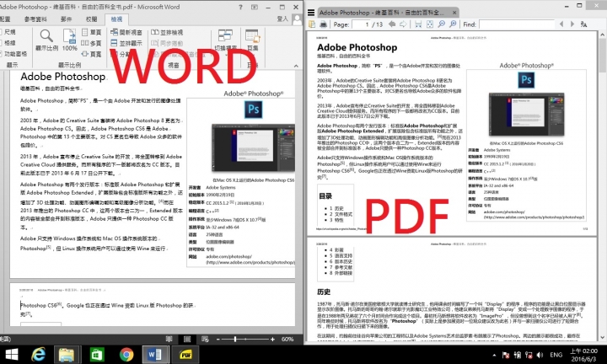Open Google Chrome from the taskbar
The width and height of the screenshot is (607, 364).
point(126,355)
